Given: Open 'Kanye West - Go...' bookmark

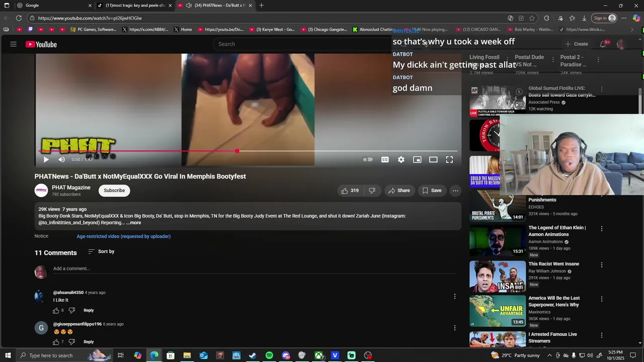Looking at the screenshot, I should [x=272, y=30].
